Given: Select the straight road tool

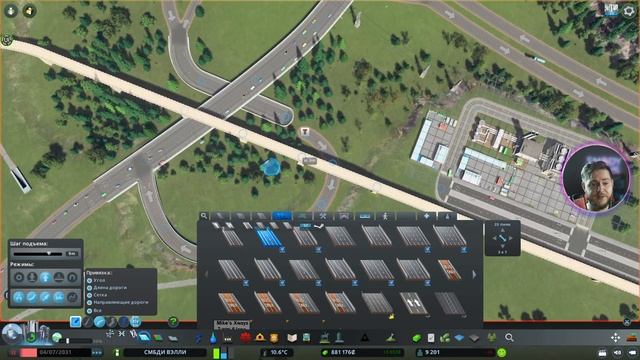Looking at the screenshot, I should pos(88,322).
